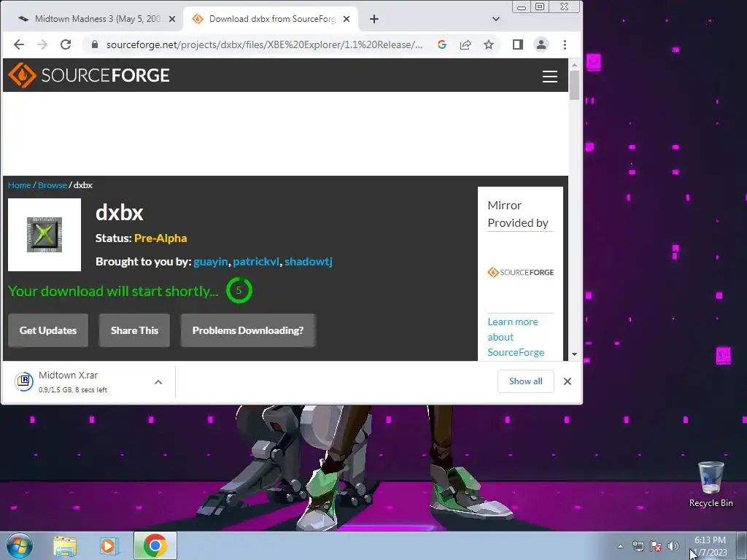Close the Midtown Madness 3 tab
Image resolution: width=747 pixels, height=560 pixels.
click(x=172, y=19)
